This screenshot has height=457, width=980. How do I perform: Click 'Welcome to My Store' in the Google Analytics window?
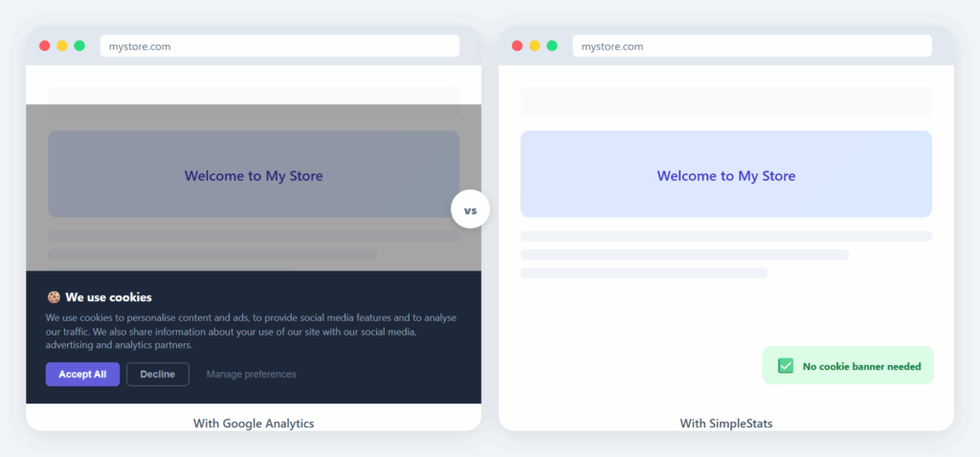(x=254, y=176)
